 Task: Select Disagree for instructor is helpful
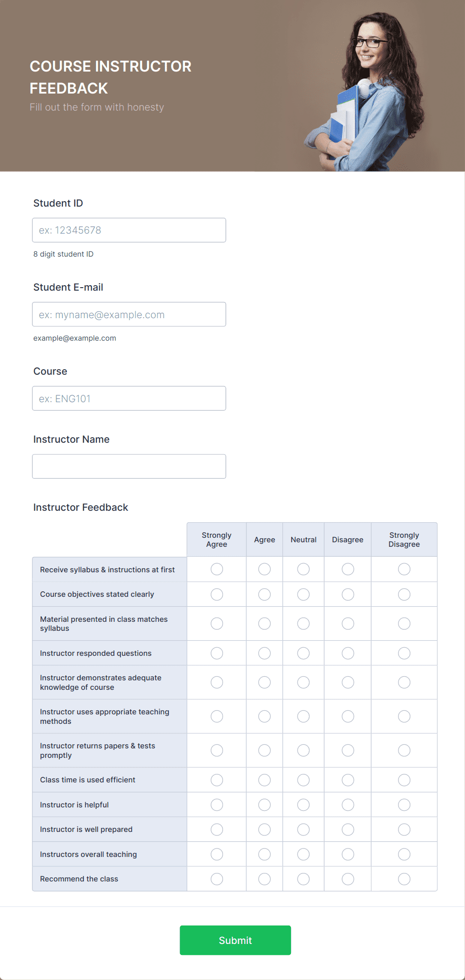pyautogui.click(x=347, y=804)
